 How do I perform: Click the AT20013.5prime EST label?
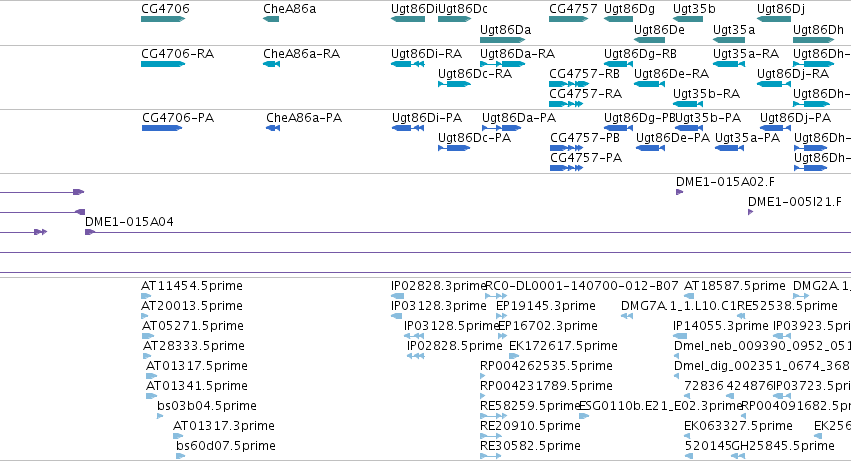(x=192, y=306)
